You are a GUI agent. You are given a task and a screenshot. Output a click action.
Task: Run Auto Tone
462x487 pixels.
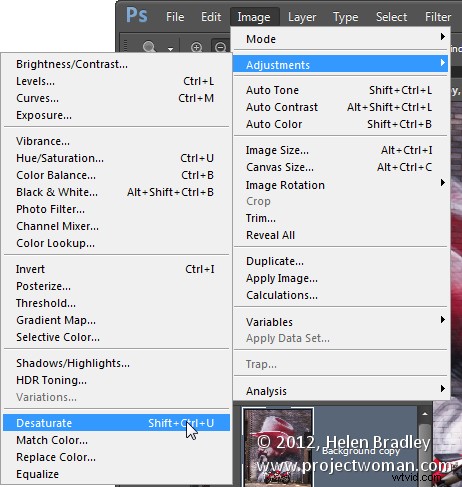pyautogui.click(x=340, y=90)
